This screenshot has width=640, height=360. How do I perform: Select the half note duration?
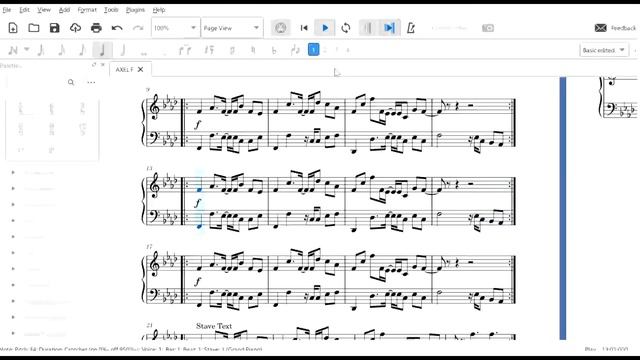tap(122, 50)
